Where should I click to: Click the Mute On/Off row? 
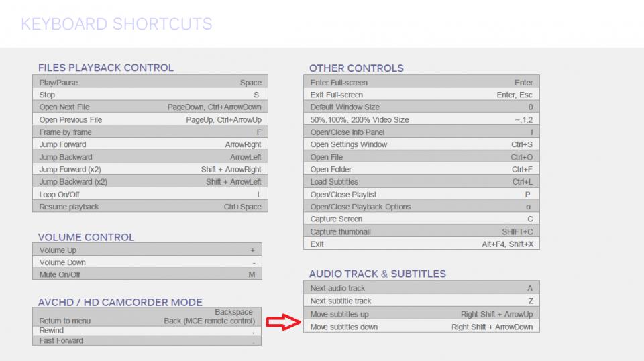[147, 274]
